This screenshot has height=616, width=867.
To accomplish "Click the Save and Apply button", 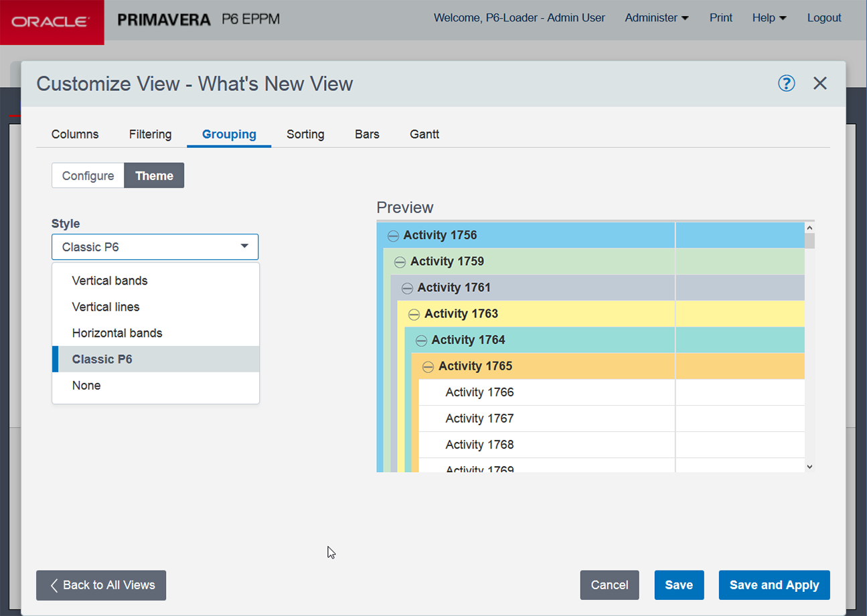I will click(x=774, y=585).
